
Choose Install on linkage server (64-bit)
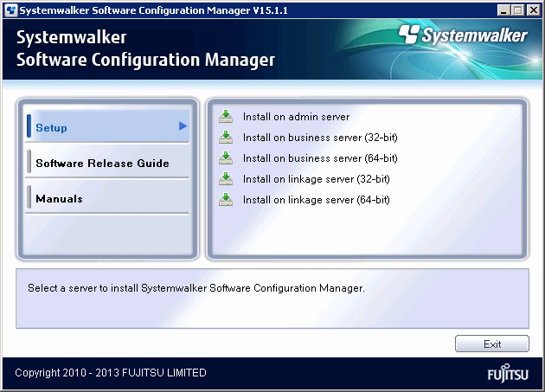(x=317, y=200)
